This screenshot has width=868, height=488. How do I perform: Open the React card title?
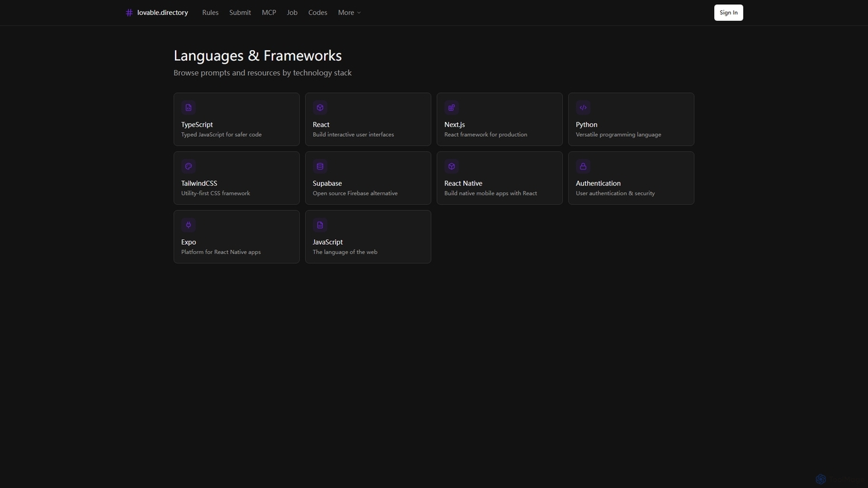(x=321, y=125)
